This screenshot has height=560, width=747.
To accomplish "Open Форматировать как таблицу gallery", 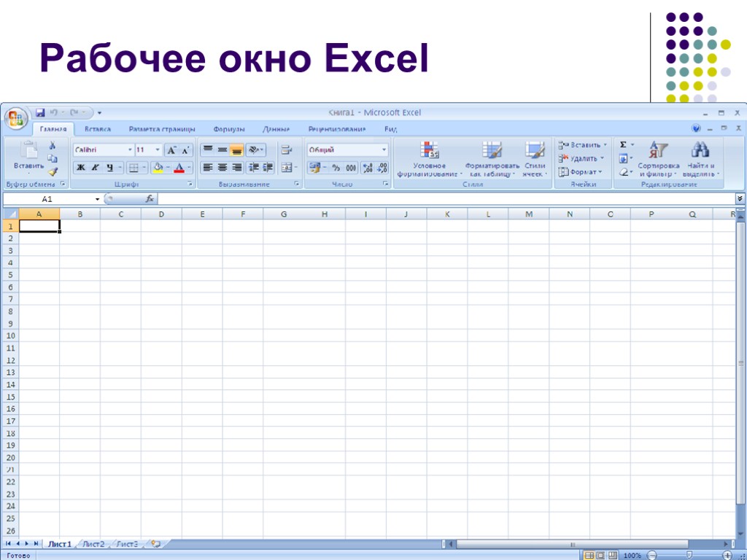I will (x=492, y=159).
